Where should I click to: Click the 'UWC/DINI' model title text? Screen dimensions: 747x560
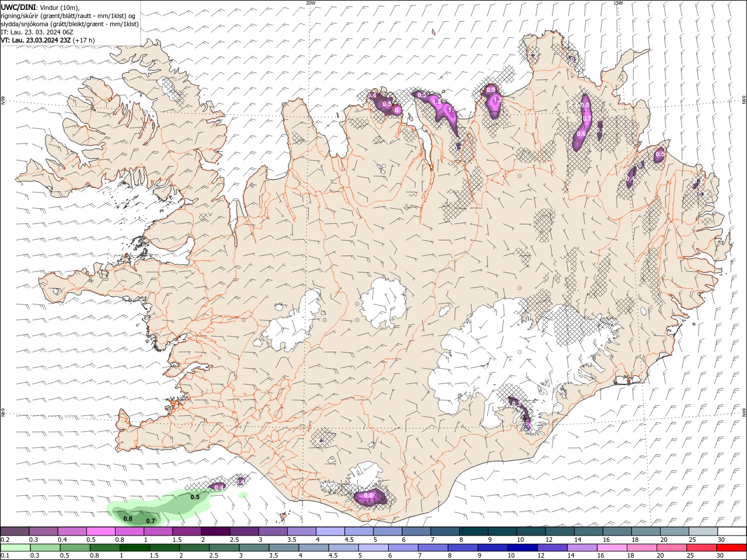18,7
